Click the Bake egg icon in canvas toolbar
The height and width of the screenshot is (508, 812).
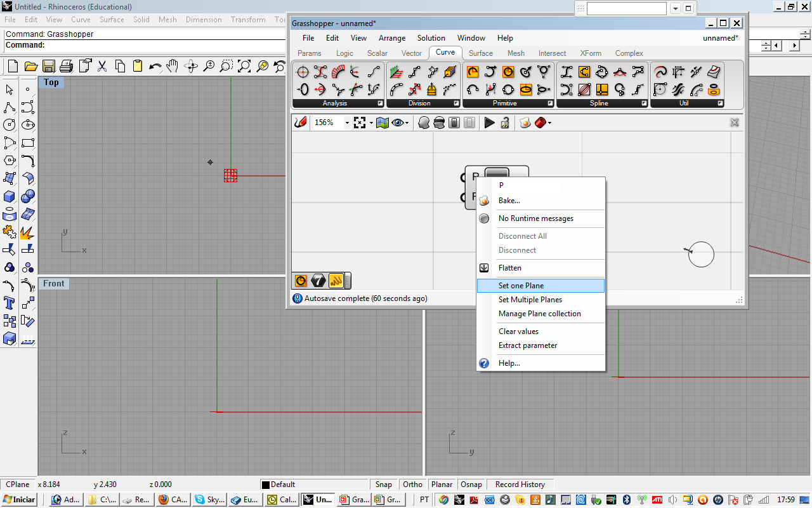point(525,123)
